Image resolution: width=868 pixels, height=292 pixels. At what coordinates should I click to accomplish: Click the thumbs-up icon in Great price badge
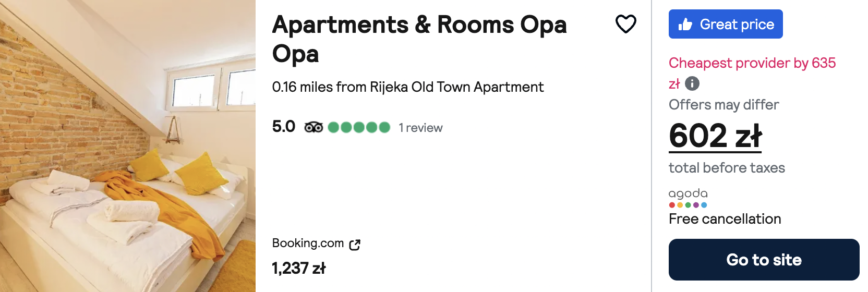coord(685,24)
